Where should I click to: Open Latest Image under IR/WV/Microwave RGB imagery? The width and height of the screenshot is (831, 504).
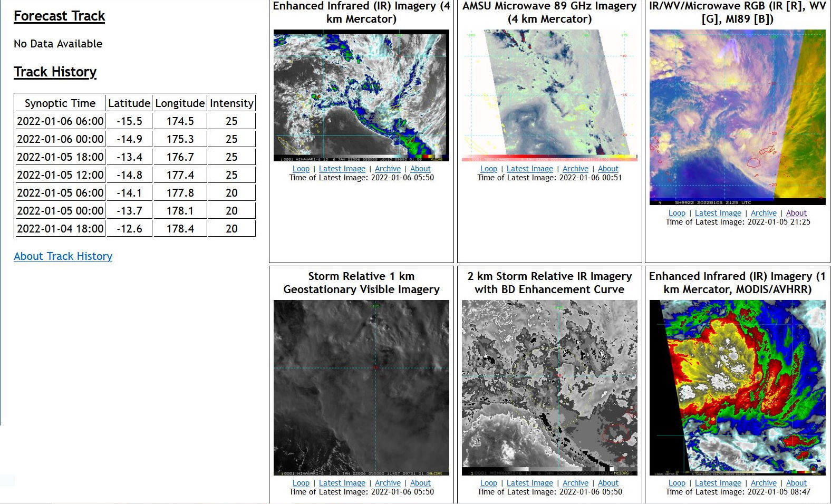click(718, 213)
